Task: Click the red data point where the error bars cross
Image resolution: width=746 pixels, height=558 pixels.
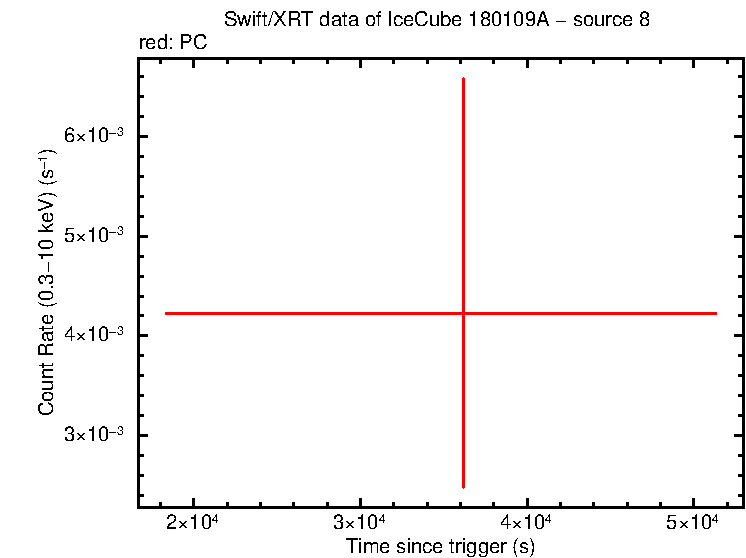Action: (x=463, y=313)
